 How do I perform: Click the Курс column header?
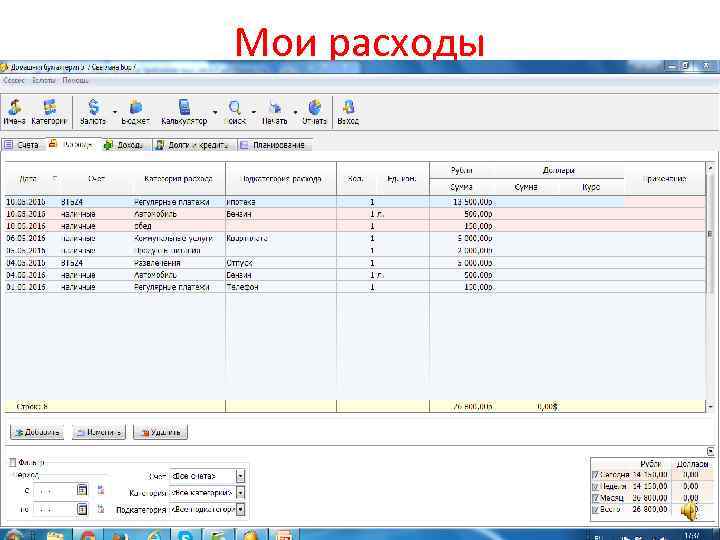tap(591, 187)
